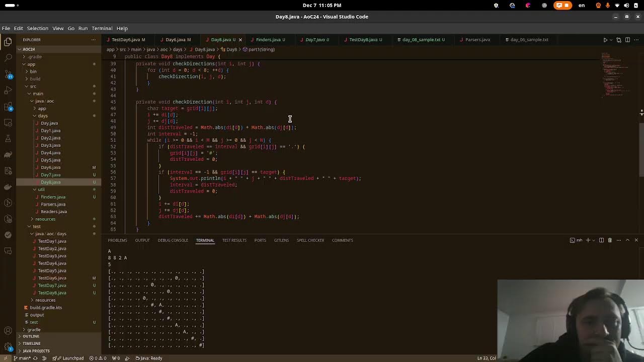Switch to the PROBLEMS panel tab
This screenshot has height=362, width=644.
click(117, 240)
